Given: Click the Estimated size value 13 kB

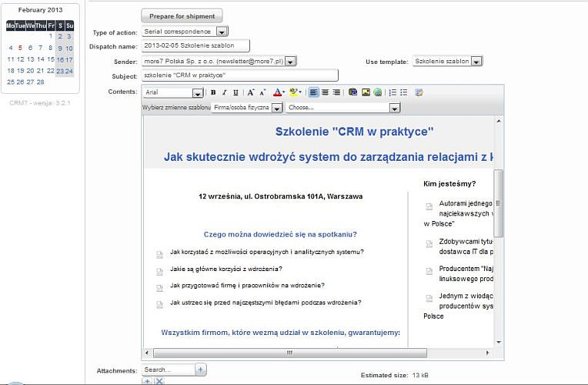Looking at the screenshot, I should click(x=420, y=375).
